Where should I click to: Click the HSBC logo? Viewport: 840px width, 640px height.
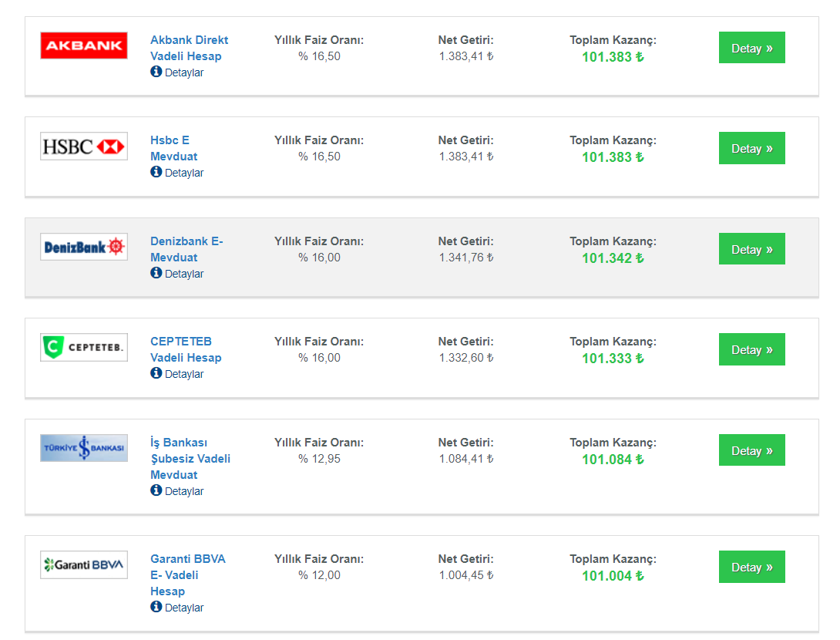click(83, 147)
